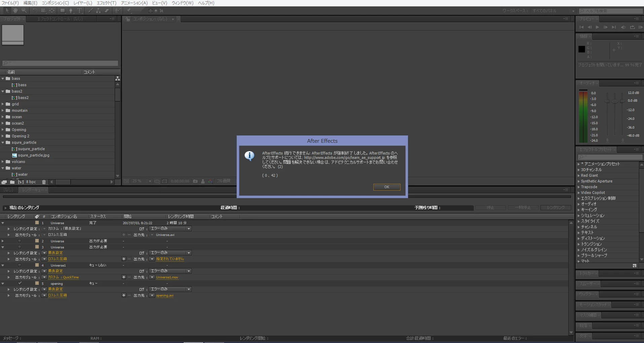Switch to the レンダーキュー tab
Viewport: 644px width, 343px height.
[x=33, y=190]
